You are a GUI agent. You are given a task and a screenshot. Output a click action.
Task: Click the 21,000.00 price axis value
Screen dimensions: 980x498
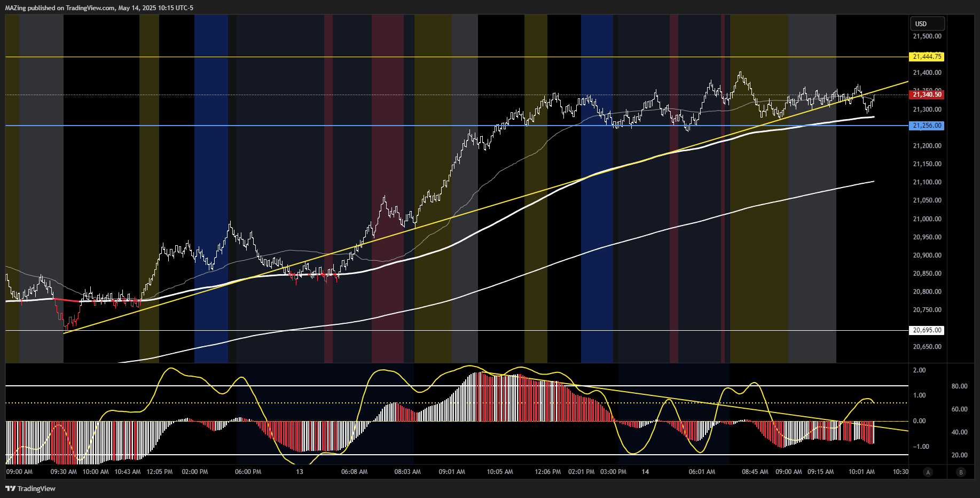click(x=927, y=219)
